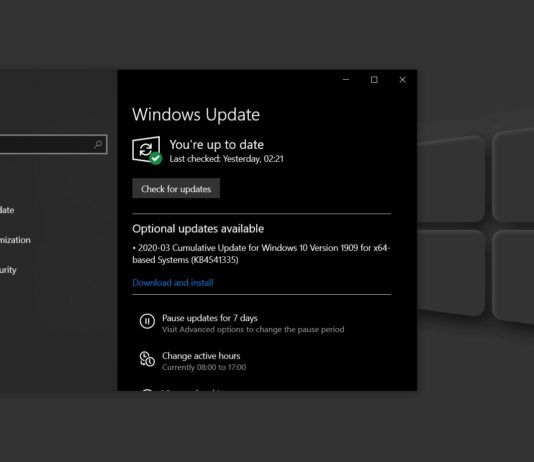Click the Download and install link
This screenshot has height=462, width=534.
pos(173,283)
